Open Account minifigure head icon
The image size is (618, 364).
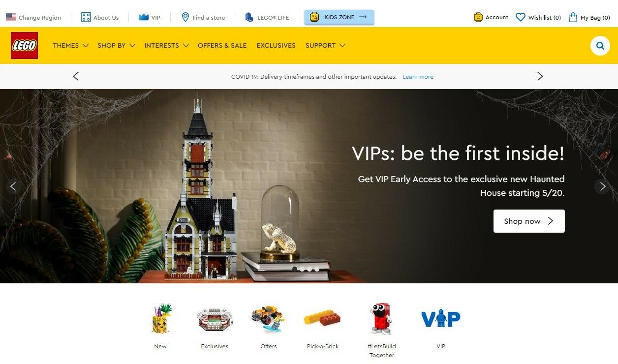[478, 17]
